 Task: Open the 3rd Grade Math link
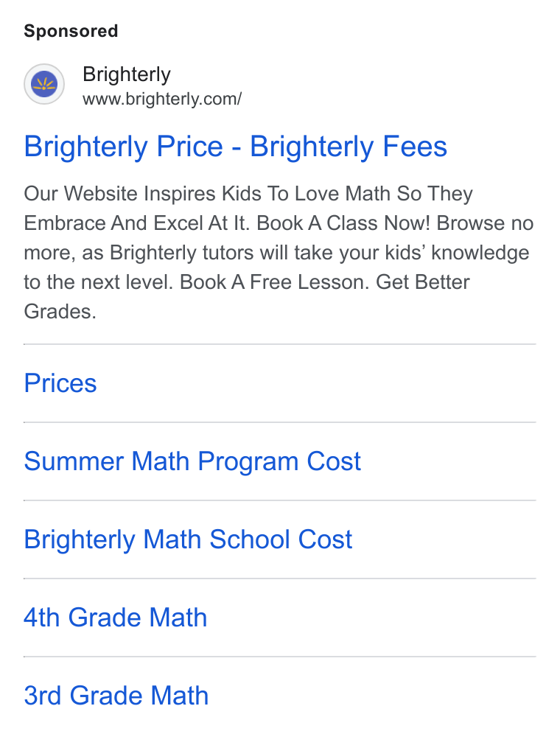[x=116, y=696]
